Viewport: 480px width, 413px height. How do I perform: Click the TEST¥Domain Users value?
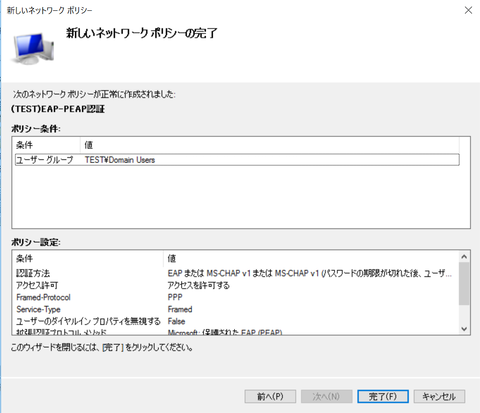click(120, 160)
